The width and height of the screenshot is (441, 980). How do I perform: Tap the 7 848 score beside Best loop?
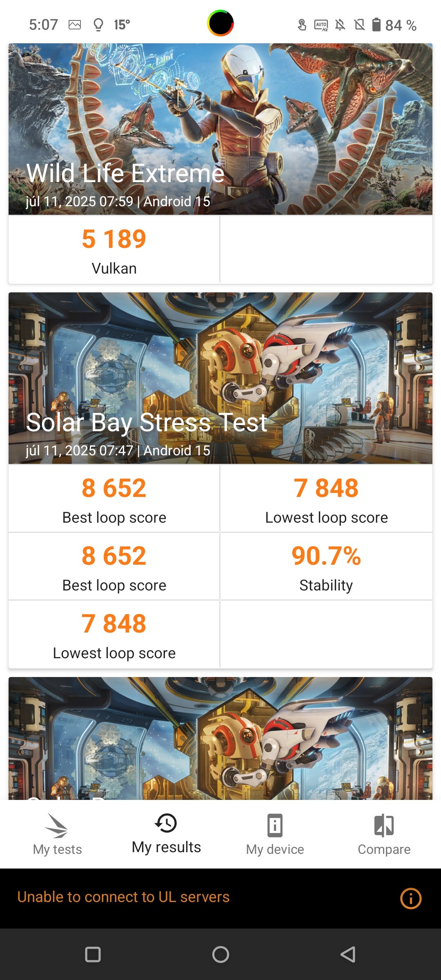click(326, 499)
